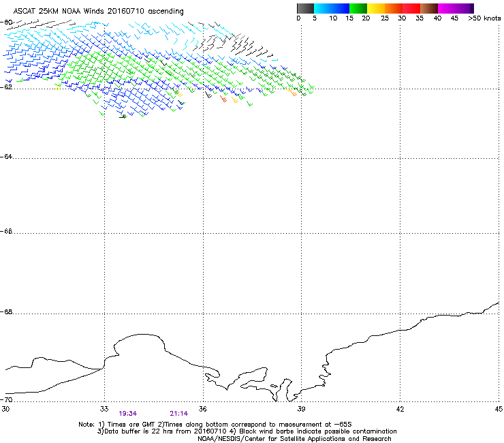Screen dimensions: 504x443
Task: Click the longitude label '45'
Action: [499, 409]
